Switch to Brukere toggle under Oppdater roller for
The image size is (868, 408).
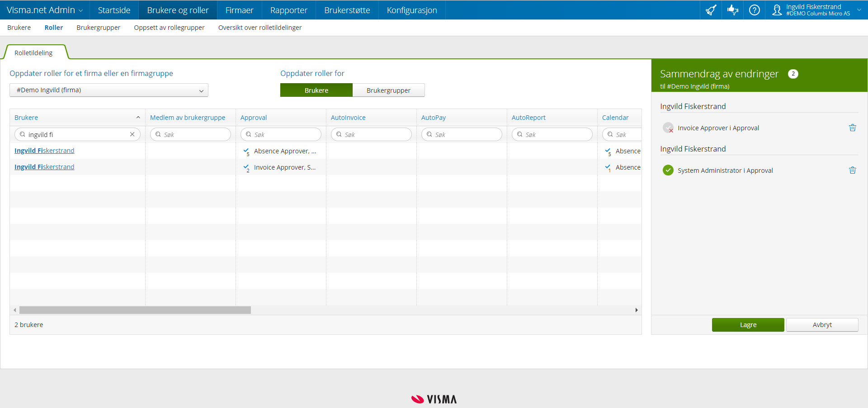[x=316, y=90]
